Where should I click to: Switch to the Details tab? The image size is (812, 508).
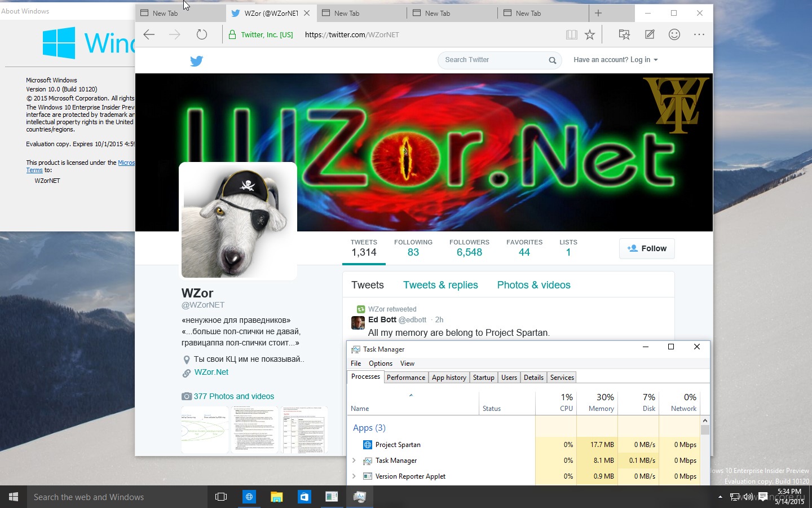533,378
